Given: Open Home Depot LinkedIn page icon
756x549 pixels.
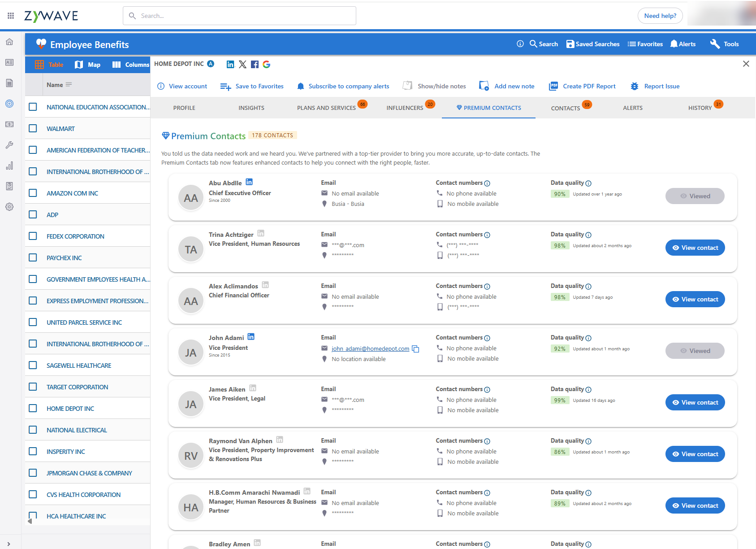Looking at the screenshot, I should 230,64.
